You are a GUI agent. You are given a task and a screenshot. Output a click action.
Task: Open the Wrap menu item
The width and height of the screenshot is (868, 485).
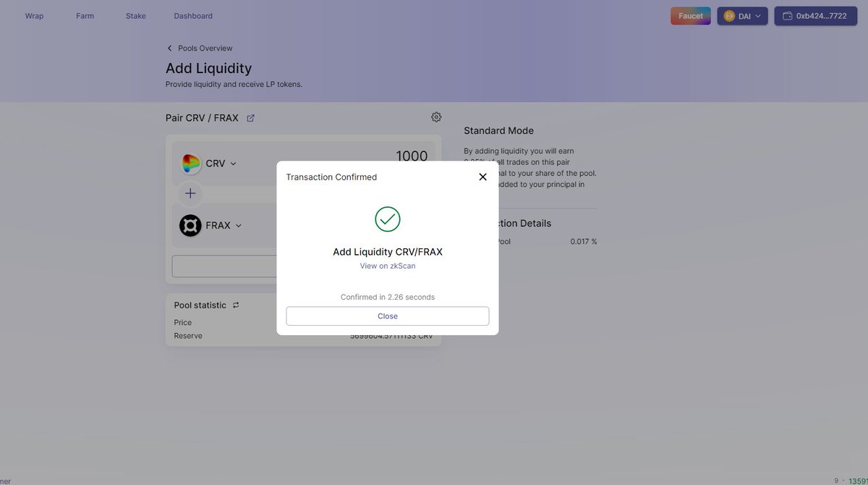coord(35,16)
